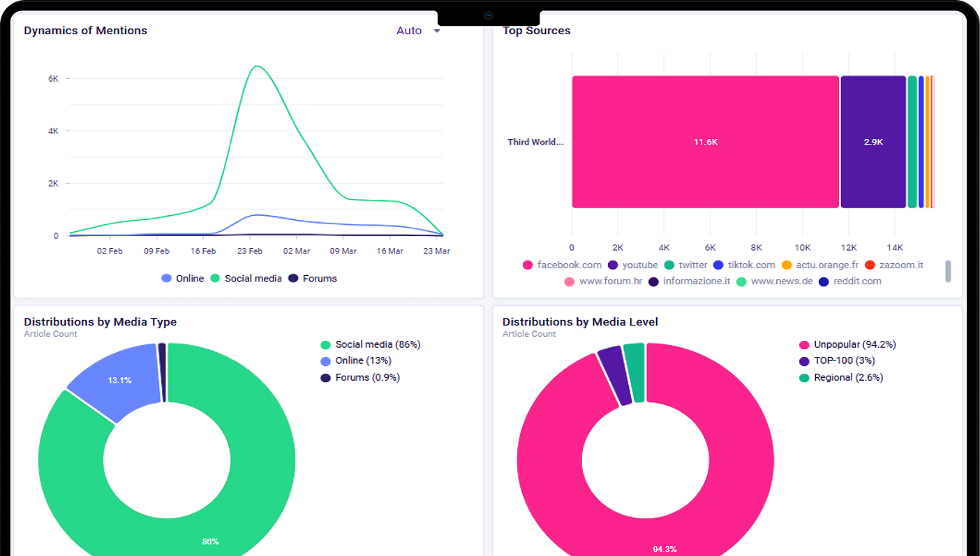The width and height of the screenshot is (980, 556).
Task: Click the 11.6K facebook bar segment
Action: [x=705, y=142]
